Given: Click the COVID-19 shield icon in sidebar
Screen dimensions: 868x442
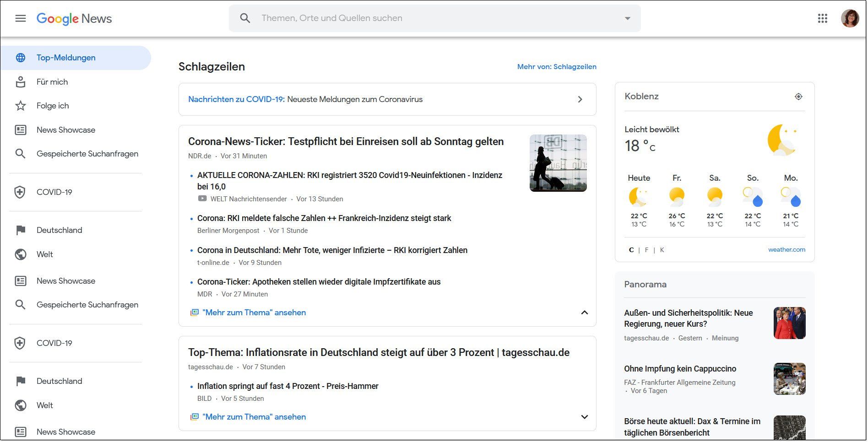Looking at the screenshot, I should pos(20,192).
